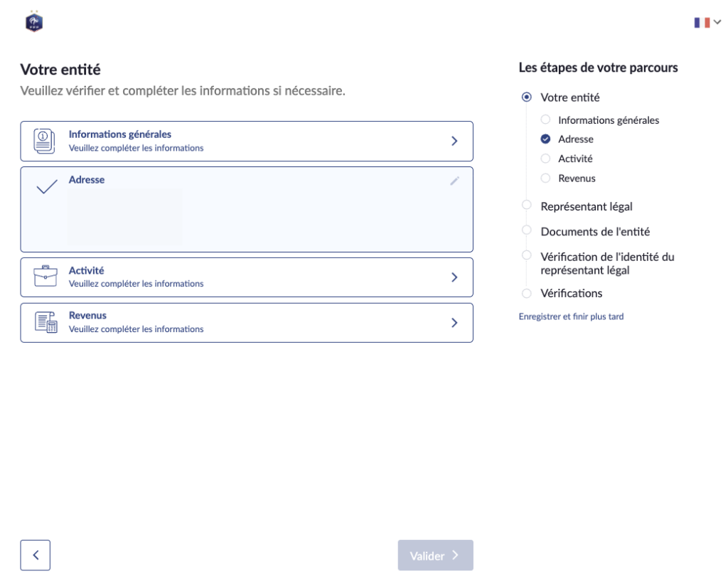Expand the Activité card chevron
Image resolution: width=728 pixels, height=586 pixels.
(x=454, y=277)
